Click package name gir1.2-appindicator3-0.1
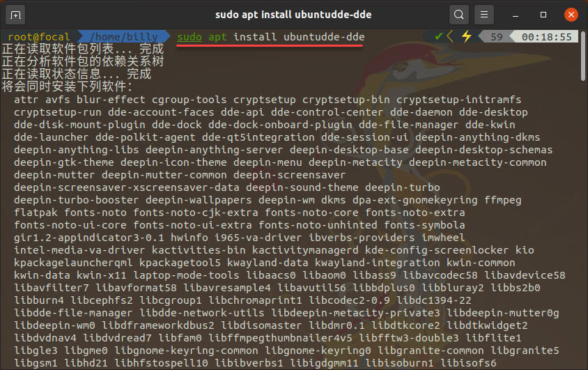 click(x=89, y=238)
